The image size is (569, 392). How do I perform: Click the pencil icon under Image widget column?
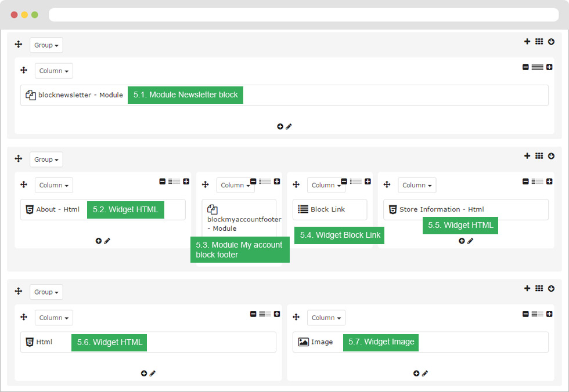click(425, 373)
